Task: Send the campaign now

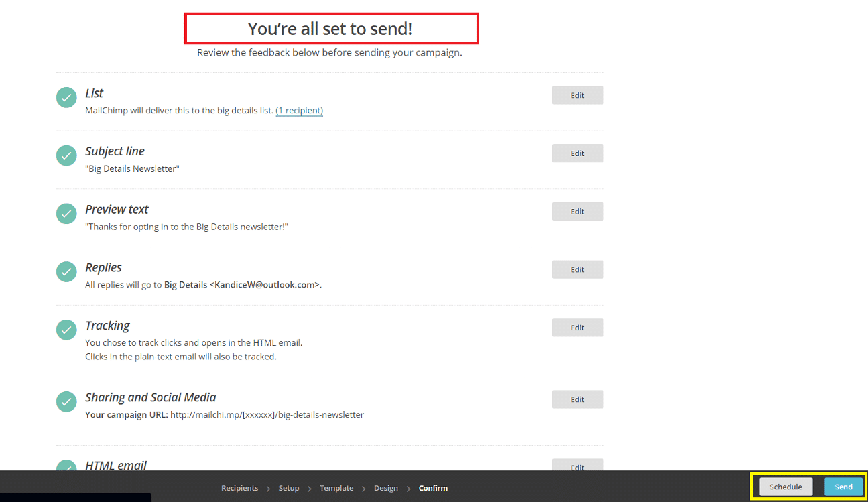Action: coord(843,487)
